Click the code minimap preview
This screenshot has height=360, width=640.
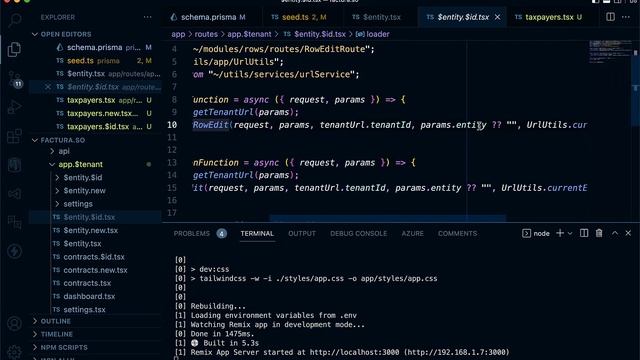click(x=611, y=52)
